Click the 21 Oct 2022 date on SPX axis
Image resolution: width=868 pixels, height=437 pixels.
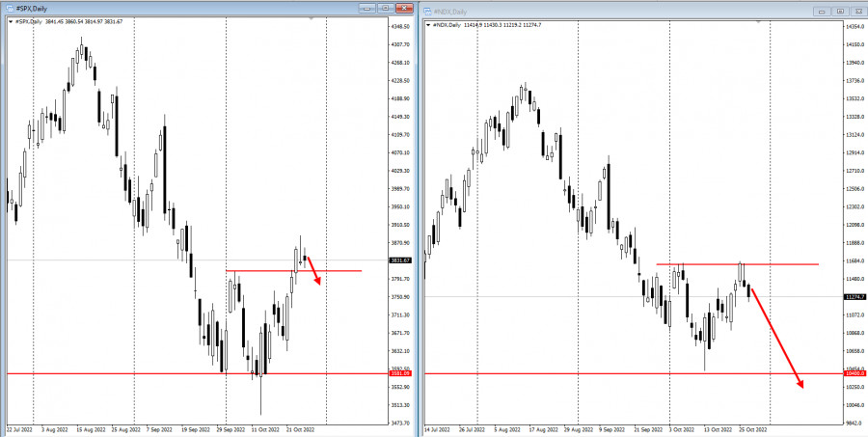tap(301, 429)
